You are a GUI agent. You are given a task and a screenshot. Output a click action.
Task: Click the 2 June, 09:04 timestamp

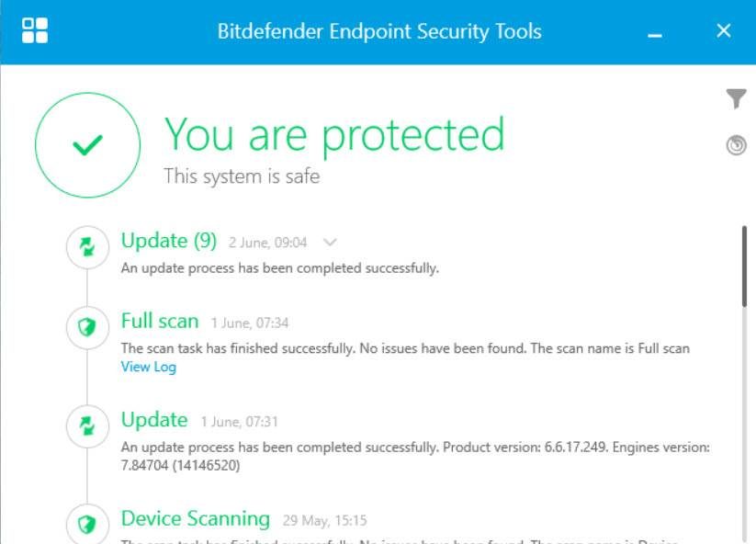tap(267, 243)
